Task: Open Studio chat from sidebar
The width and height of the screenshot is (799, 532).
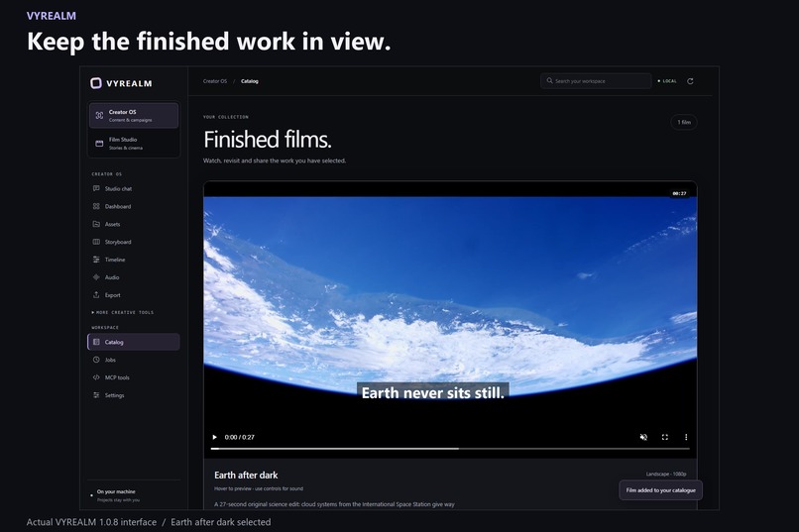Action: 134,188
